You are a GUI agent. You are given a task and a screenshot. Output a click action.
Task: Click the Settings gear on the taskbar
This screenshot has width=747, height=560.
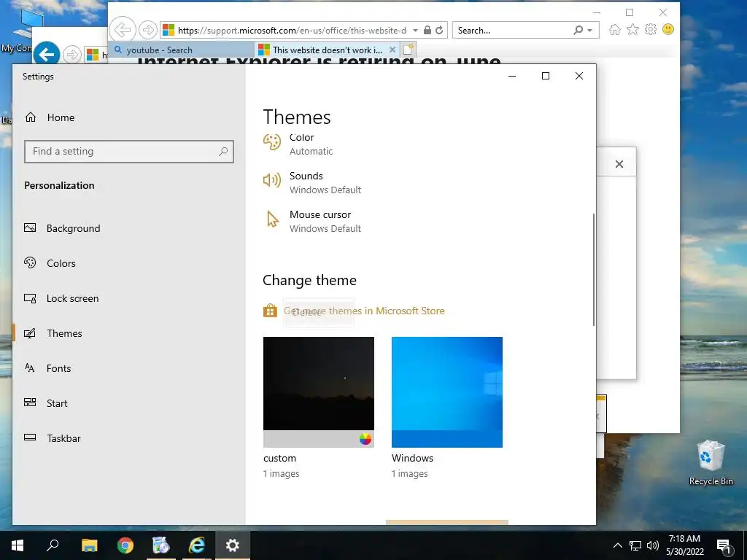[x=233, y=545]
